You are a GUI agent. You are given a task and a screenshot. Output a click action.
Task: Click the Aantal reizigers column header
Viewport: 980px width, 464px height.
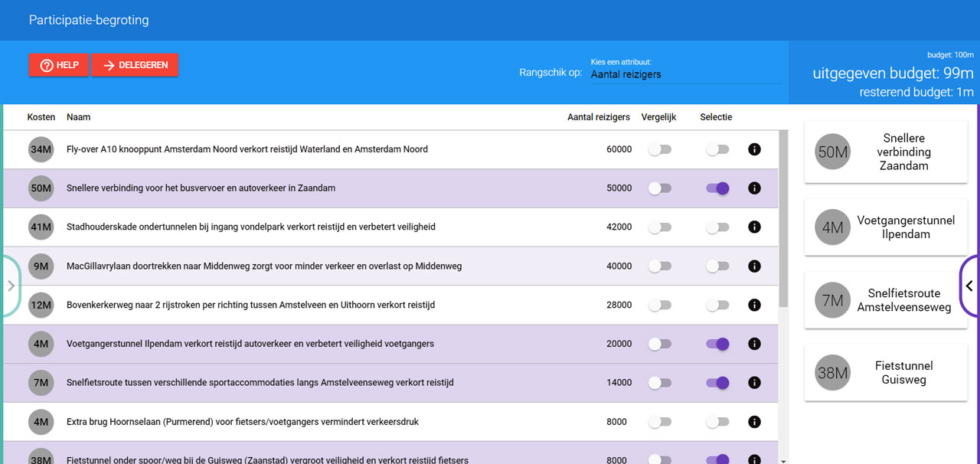(598, 117)
